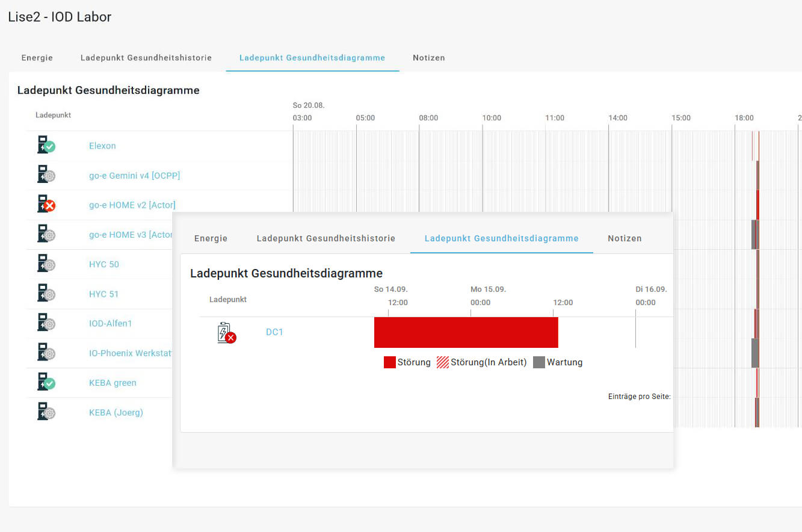Screen dimensions: 802x532
Task: Click the IOD-Alfen1 charger status icon
Action: (x=46, y=323)
